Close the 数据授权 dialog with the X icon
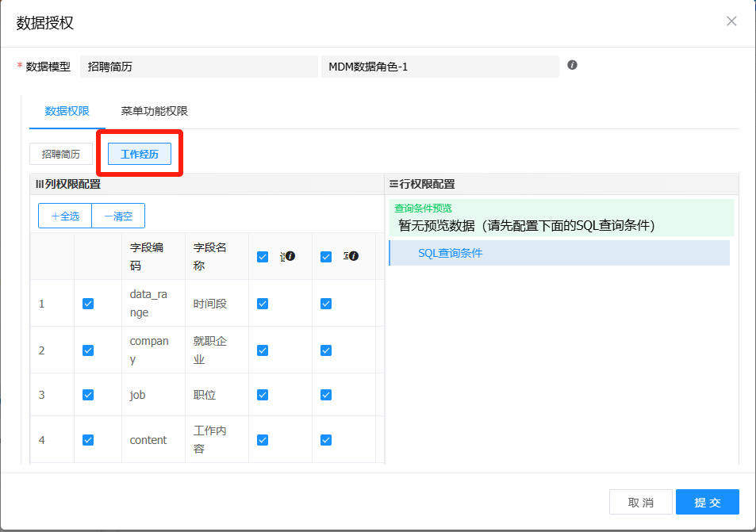Screen dimensions: 756x532 [731, 21]
